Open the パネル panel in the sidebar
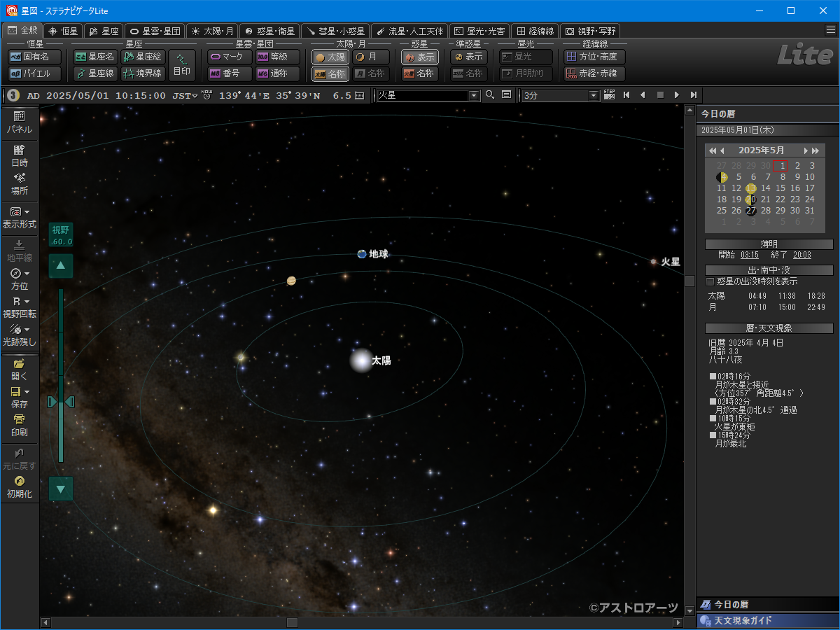The image size is (840, 630). click(x=19, y=122)
